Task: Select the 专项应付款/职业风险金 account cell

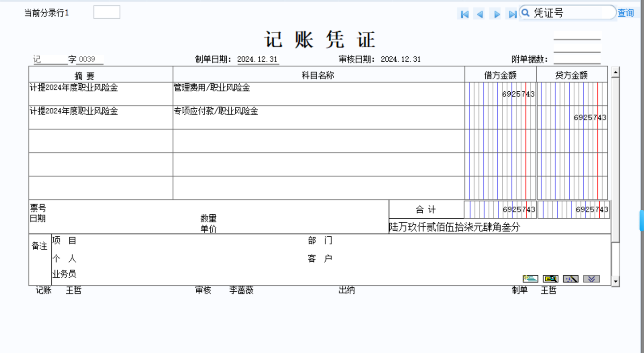Action: pyautogui.click(x=318, y=117)
